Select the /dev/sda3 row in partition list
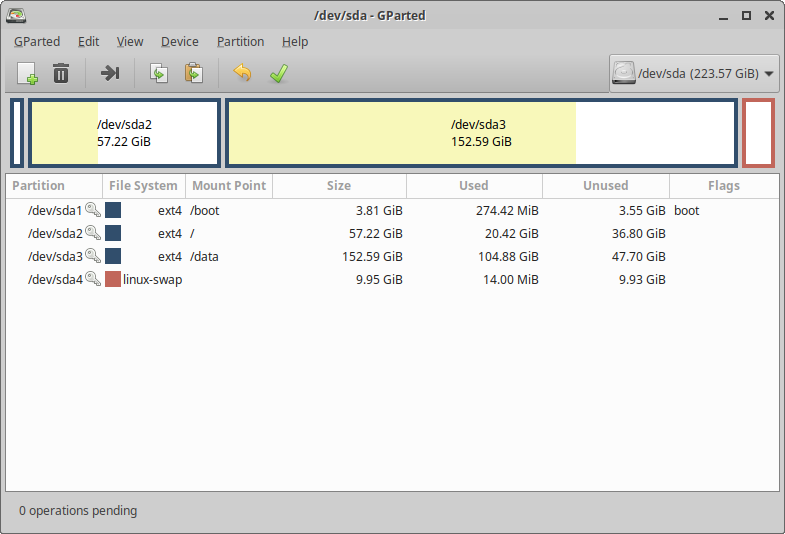Screen dimensions: 785x534 [392, 256]
